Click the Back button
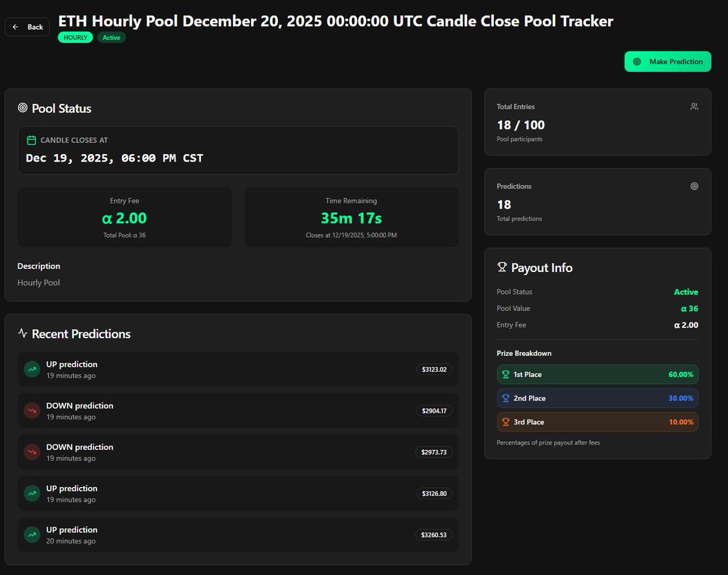The image size is (728, 575). coord(27,27)
